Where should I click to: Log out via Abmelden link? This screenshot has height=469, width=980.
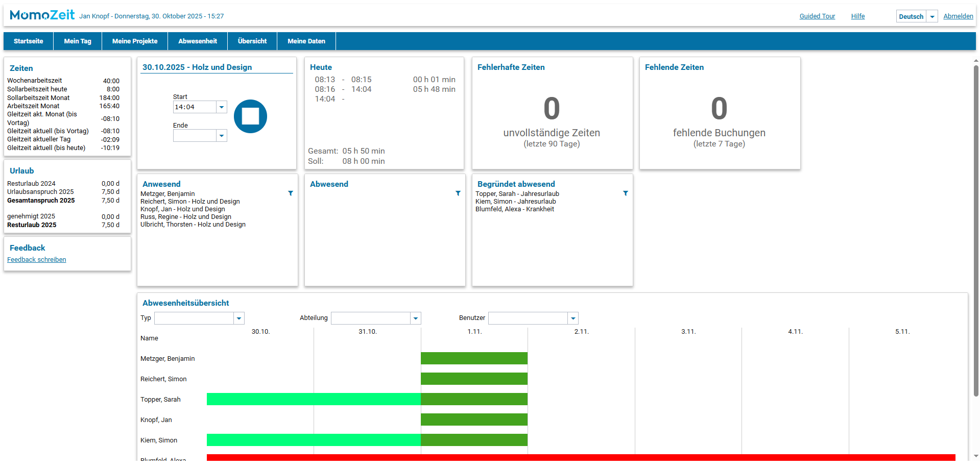958,16
